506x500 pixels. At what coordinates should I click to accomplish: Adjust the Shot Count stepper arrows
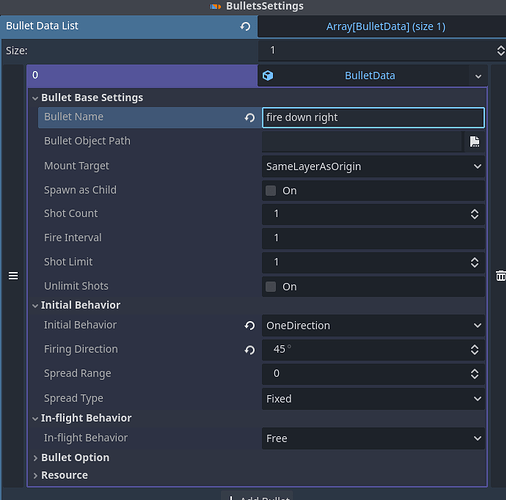(x=474, y=214)
